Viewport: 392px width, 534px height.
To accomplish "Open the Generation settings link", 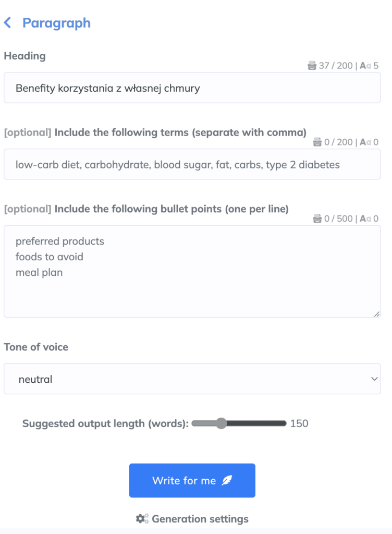I will pyautogui.click(x=200, y=519).
